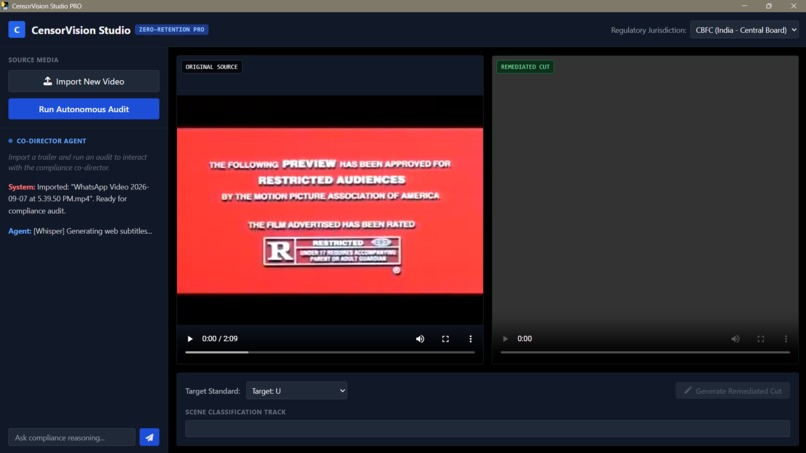Restore down the application window
This screenshot has width=806, height=453.
769,6
